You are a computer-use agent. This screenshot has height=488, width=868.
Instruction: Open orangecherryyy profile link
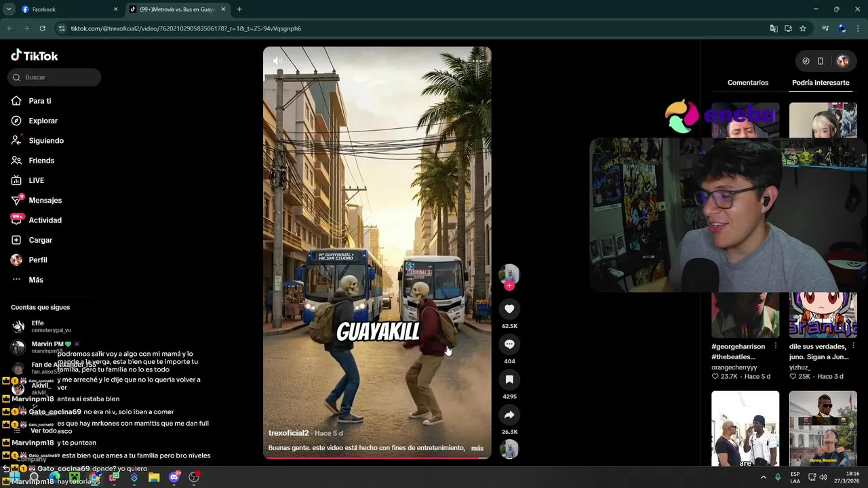(734, 367)
